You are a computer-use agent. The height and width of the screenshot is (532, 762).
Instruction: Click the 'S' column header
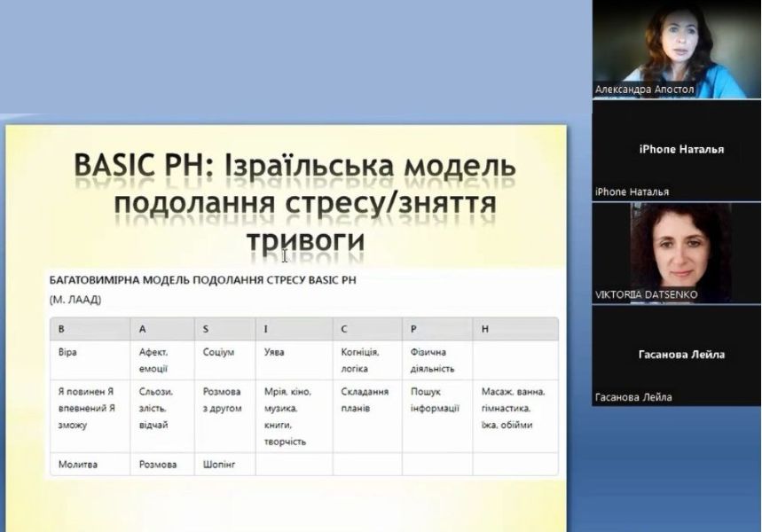tap(225, 329)
